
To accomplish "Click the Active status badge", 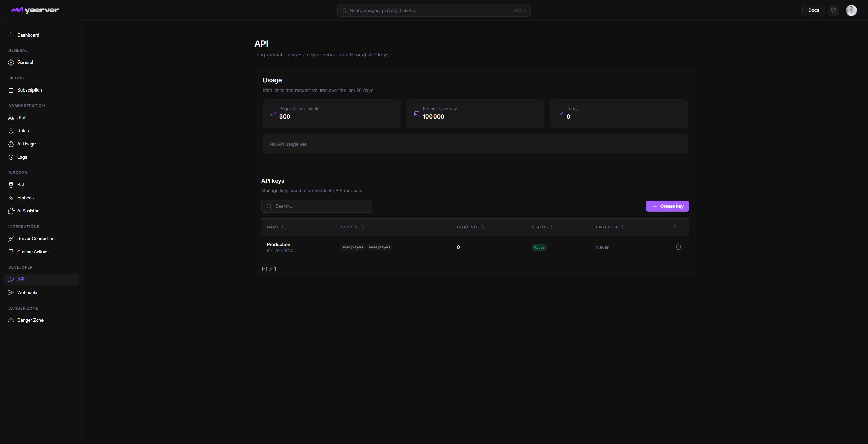I will tap(539, 247).
